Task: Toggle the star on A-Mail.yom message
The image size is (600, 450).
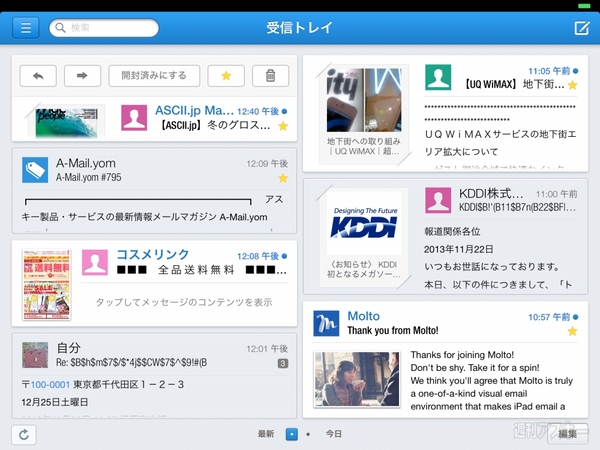Action: point(283,178)
